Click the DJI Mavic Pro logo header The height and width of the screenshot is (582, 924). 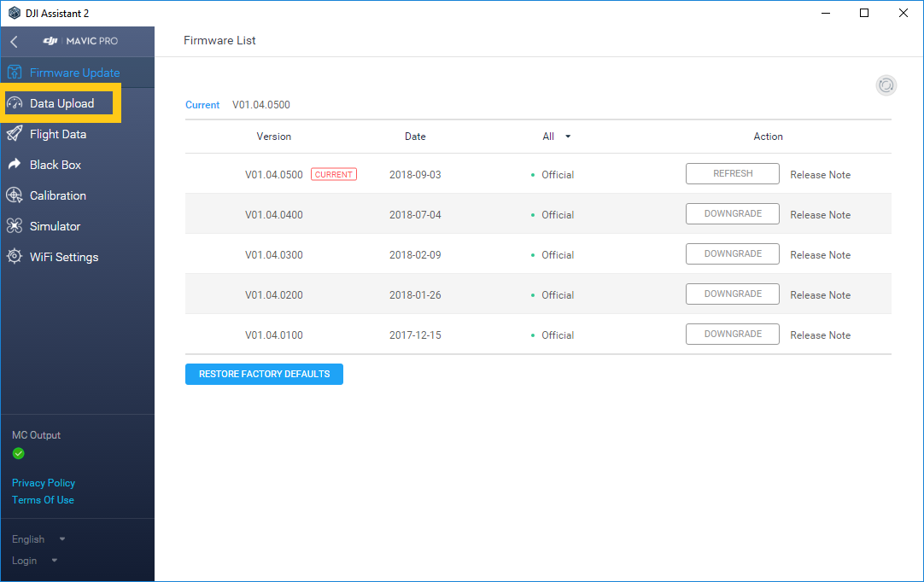pyautogui.click(x=81, y=41)
